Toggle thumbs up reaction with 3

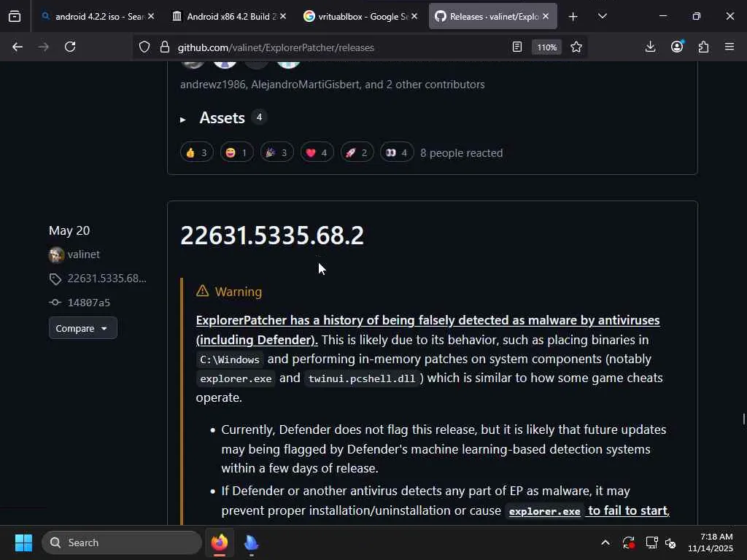[x=197, y=153]
